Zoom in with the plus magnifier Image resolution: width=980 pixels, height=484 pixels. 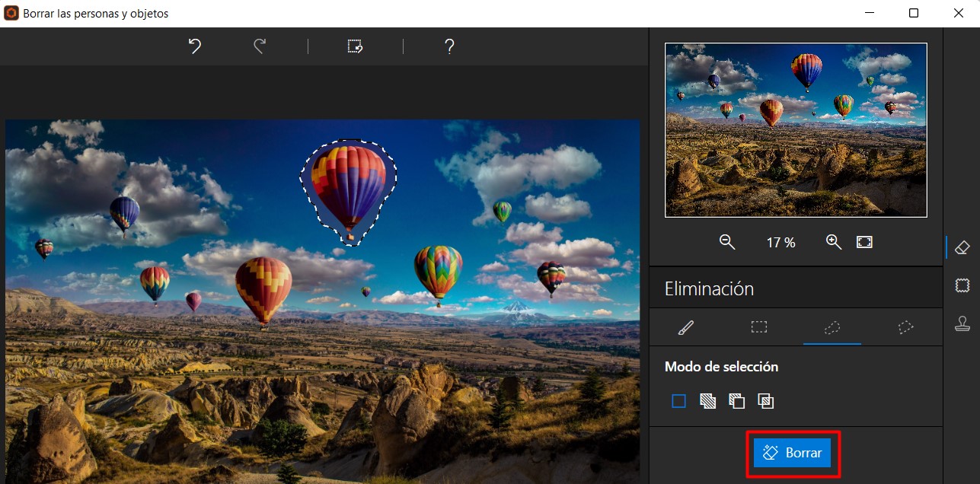[834, 242]
